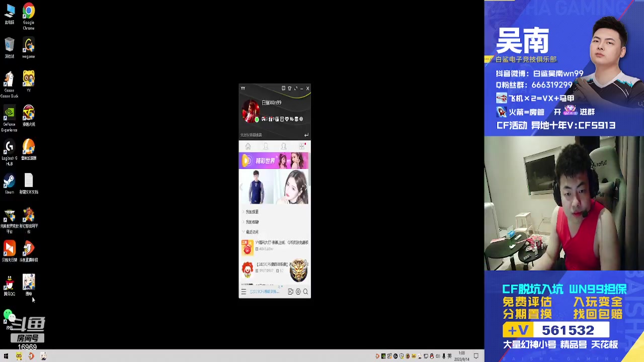Screen dimensions: 644x362
Task: Click the play square icon under the username
Action: (282, 119)
